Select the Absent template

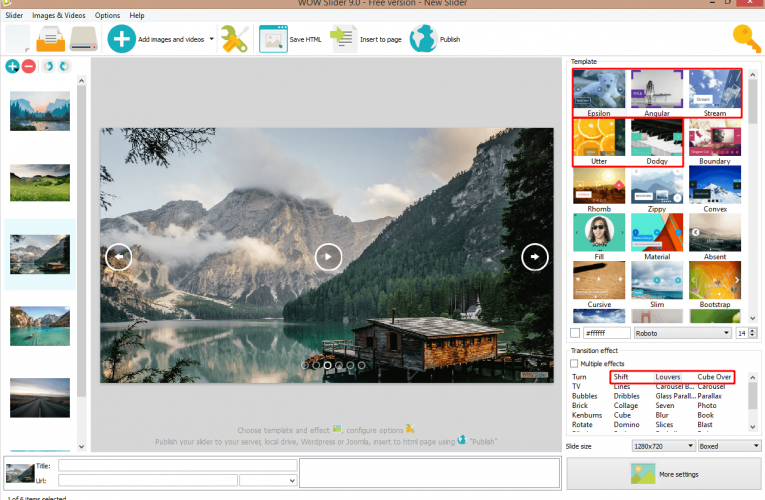click(715, 237)
